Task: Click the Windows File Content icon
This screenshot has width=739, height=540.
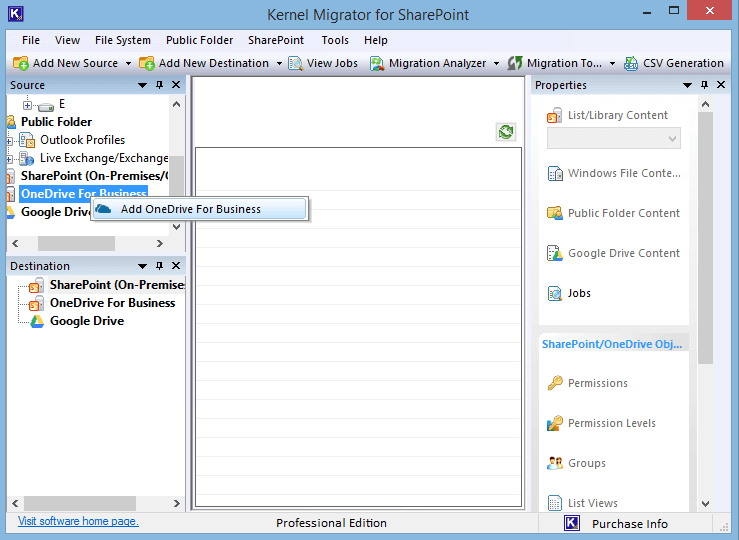Action: 555,173
